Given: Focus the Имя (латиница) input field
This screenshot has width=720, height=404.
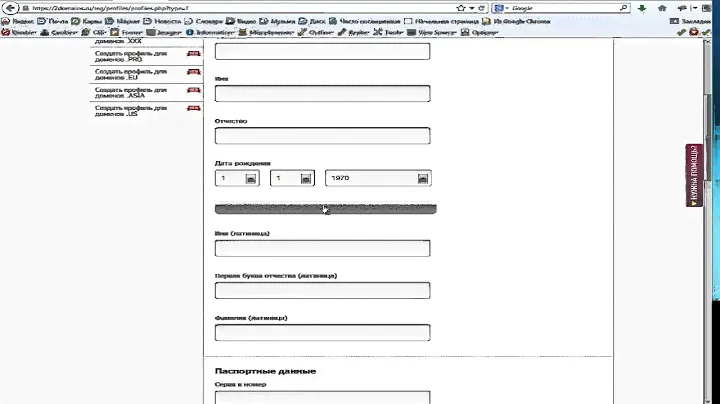Looking at the screenshot, I should 322,248.
